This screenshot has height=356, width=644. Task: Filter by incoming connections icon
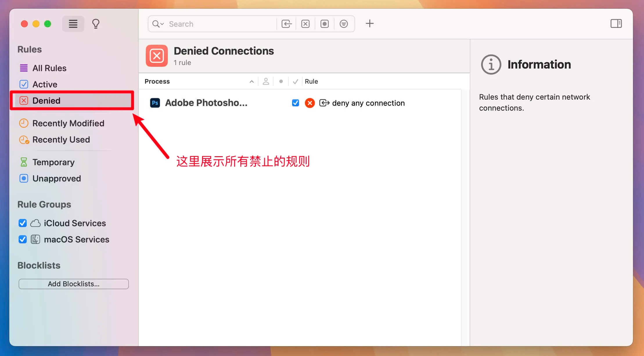[x=286, y=24]
